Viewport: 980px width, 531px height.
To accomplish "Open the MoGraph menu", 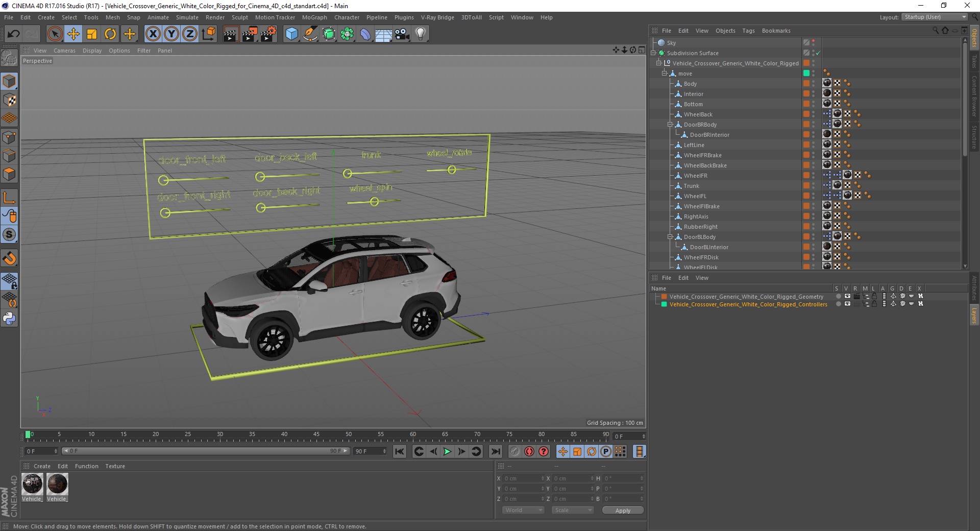I will 314,17.
